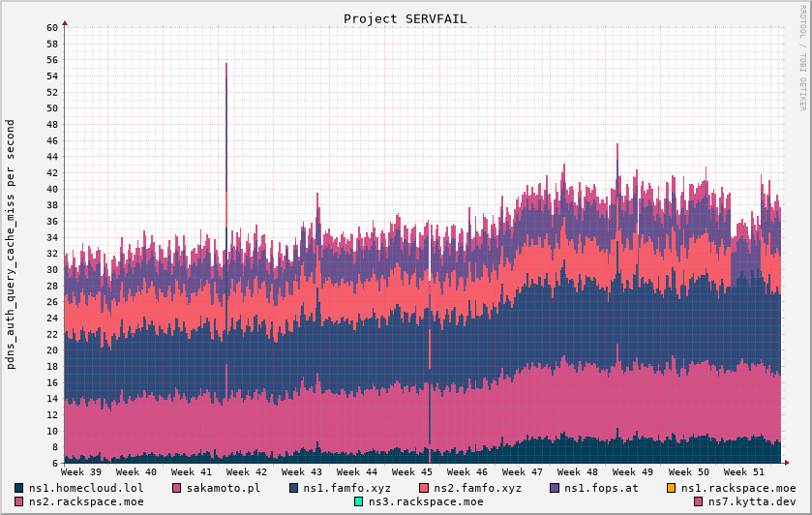This screenshot has height=515, width=812.
Task: Click the ns1.famfo.xyz legend label
Action: point(346,488)
